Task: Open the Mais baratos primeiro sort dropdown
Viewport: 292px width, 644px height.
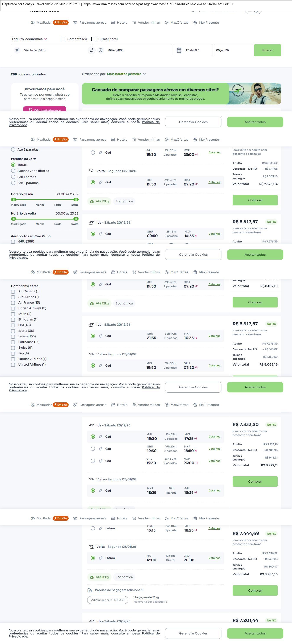Action: pos(126,74)
